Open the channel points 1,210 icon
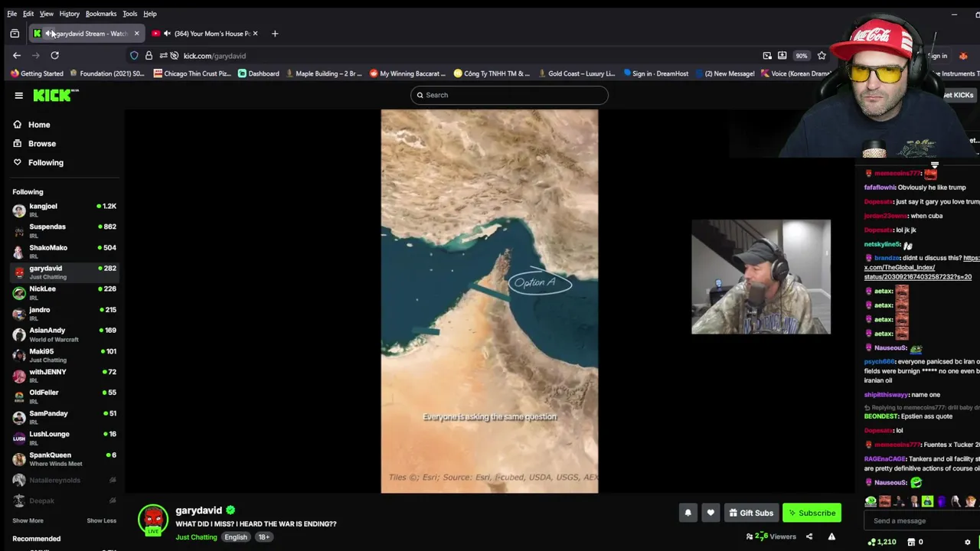Viewport: 980px width, 551px height. coord(882,542)
